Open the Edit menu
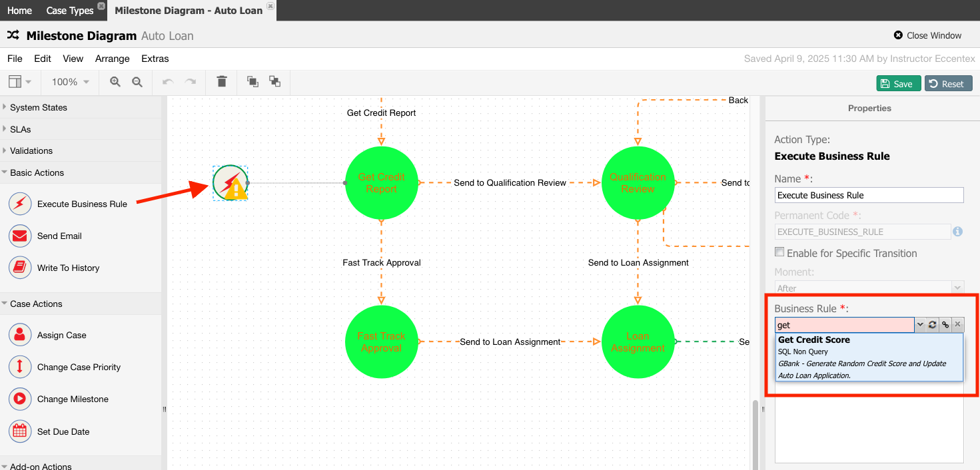 pyautogui.click(x=43, y=59)
